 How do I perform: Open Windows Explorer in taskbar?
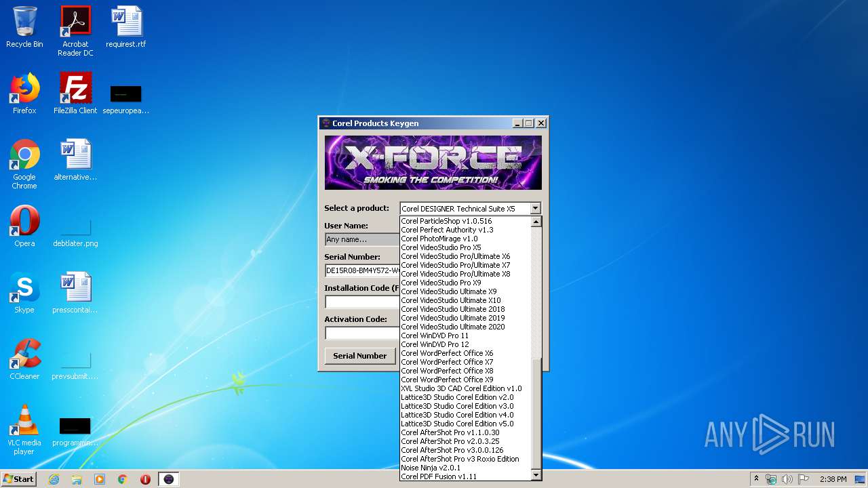tap(77, 479)
